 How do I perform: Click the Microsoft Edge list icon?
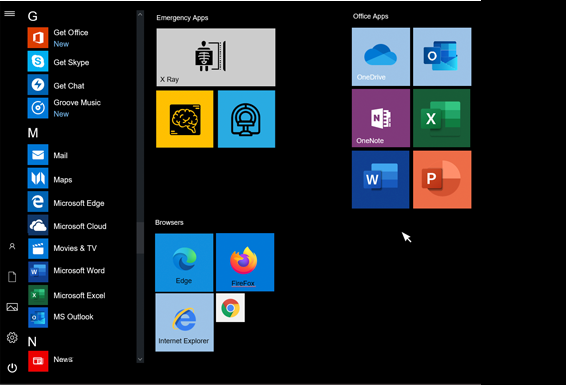pyautogui.click(x=38, y=202)
